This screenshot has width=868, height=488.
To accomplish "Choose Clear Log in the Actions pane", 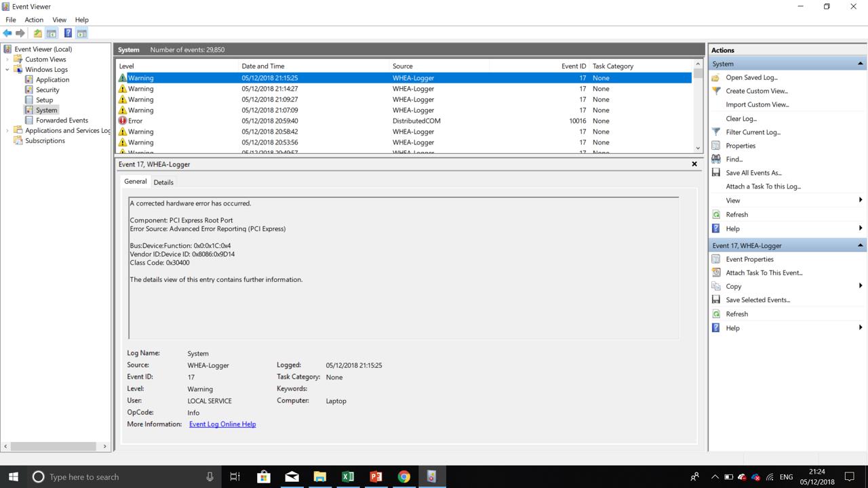I will [740, 118].
